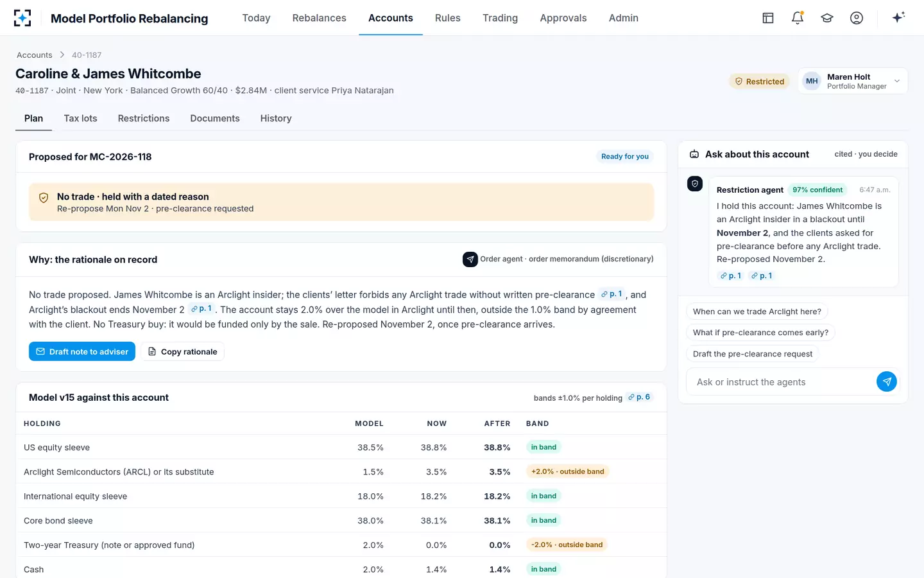Click the '97% confident' badge
This screenshot has height=578, width=924.
click(x=817, y=190)
